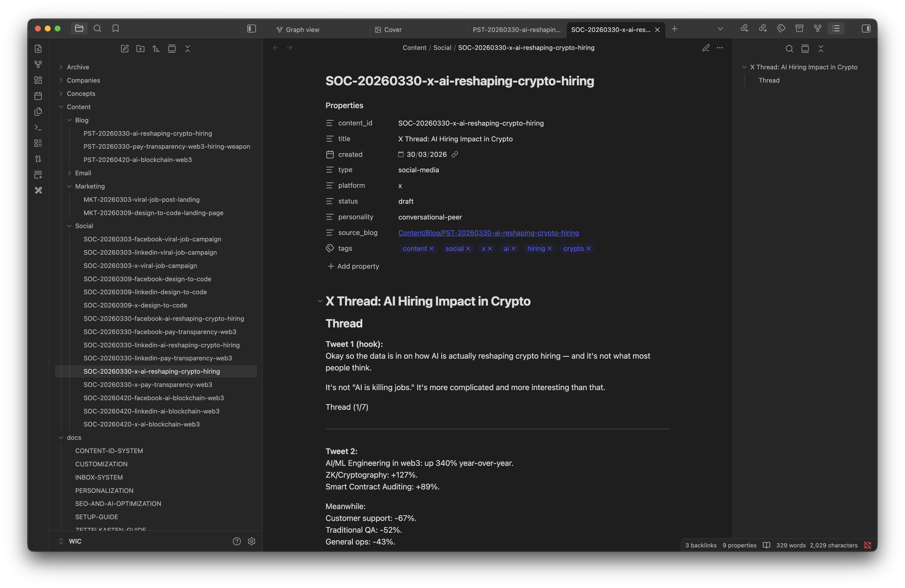This screenshot has height=588, width=905.
Task: Fold the X Thread heading in note
Action: tap(320, 301)
